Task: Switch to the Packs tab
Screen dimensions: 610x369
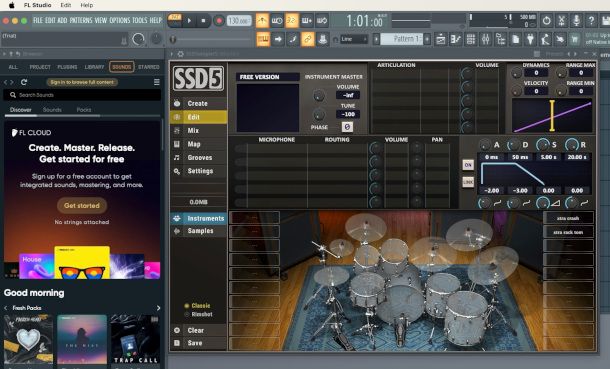Action: (x=84, y=110)
